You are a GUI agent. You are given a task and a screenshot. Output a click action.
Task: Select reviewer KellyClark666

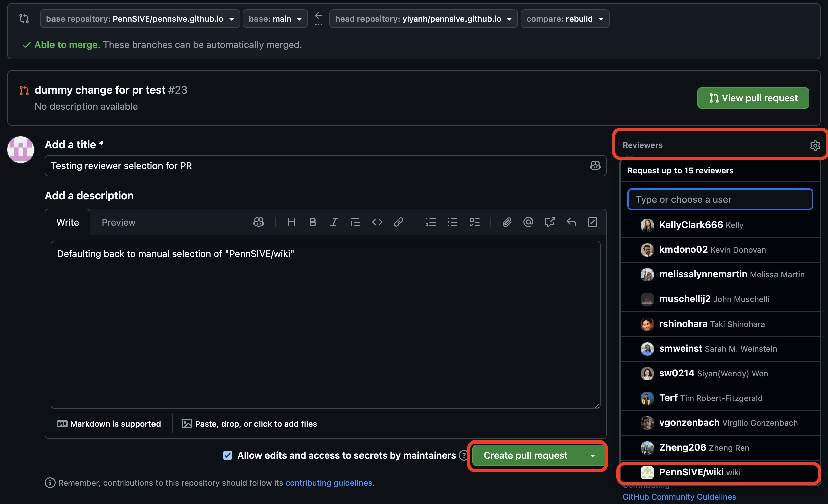coord(720,225)
